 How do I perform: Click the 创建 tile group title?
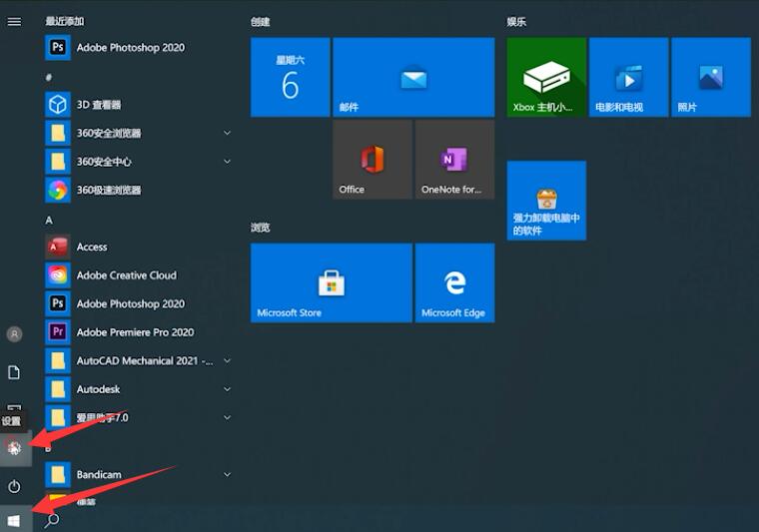coord(261,22)
